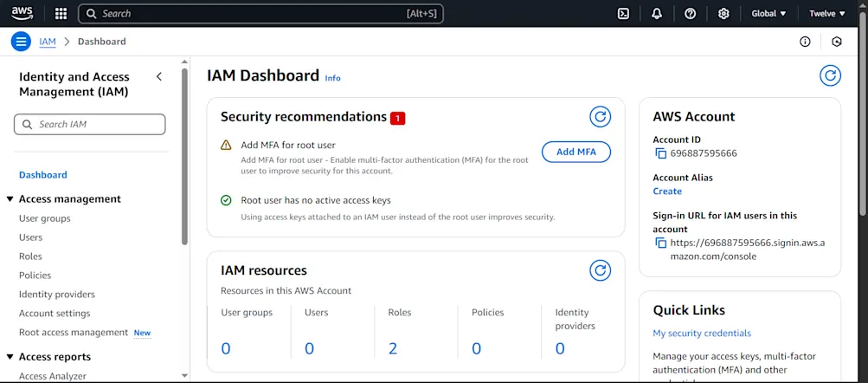Image resolution: width=868 pixels, height=383 pixels.
Task: Open Account settings in the sidebar
Action: coord(55,313)
